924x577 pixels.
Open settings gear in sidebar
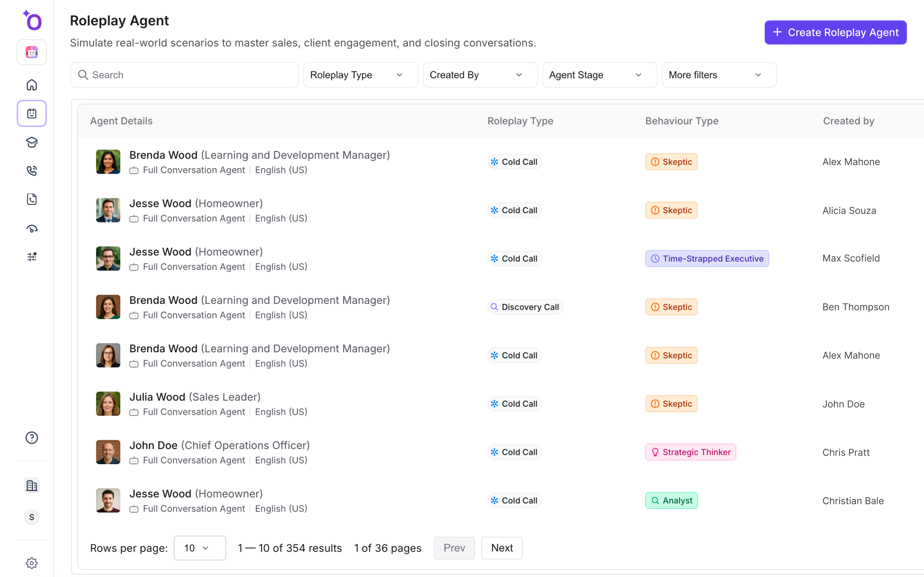click(x=32, y=563)
